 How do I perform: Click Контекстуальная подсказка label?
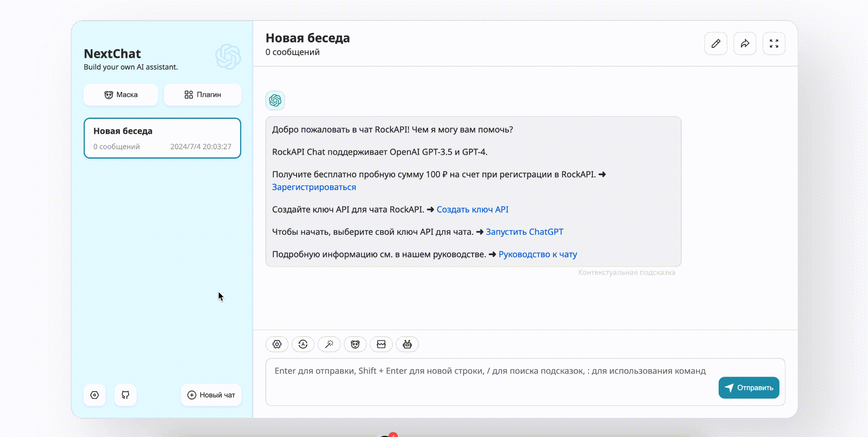click(x=627, y=272)
